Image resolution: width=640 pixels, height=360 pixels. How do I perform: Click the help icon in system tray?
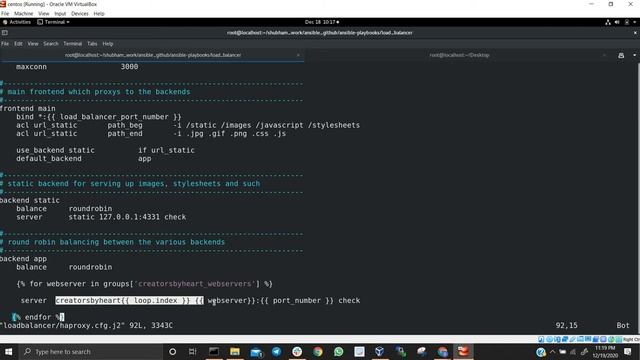click(x=541, y=352)
